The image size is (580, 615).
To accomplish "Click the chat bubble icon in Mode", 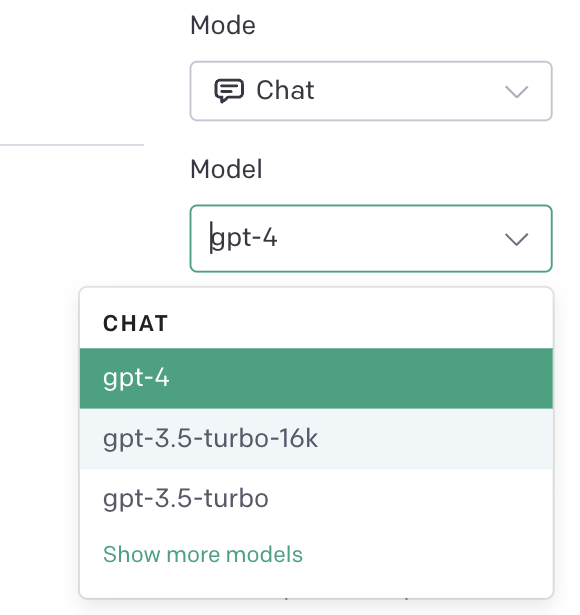I will (x=229, y=91).
